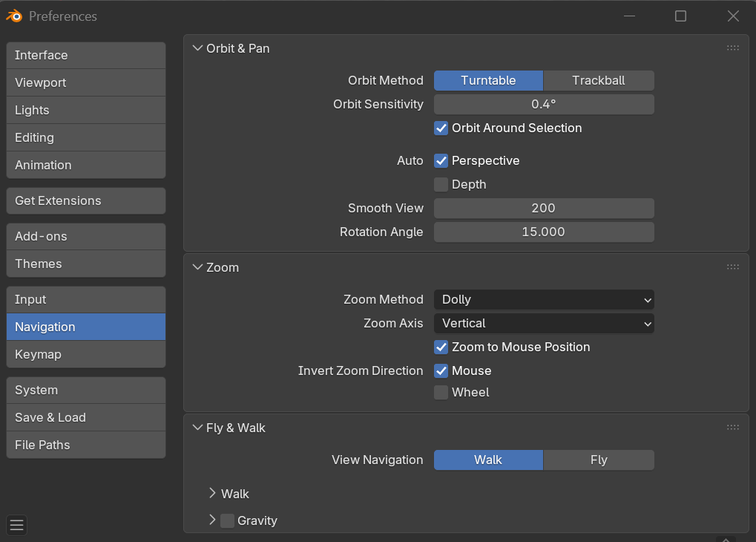
Task: Click the Zoom panel drag handle dots
Action: tap(732, 267)
